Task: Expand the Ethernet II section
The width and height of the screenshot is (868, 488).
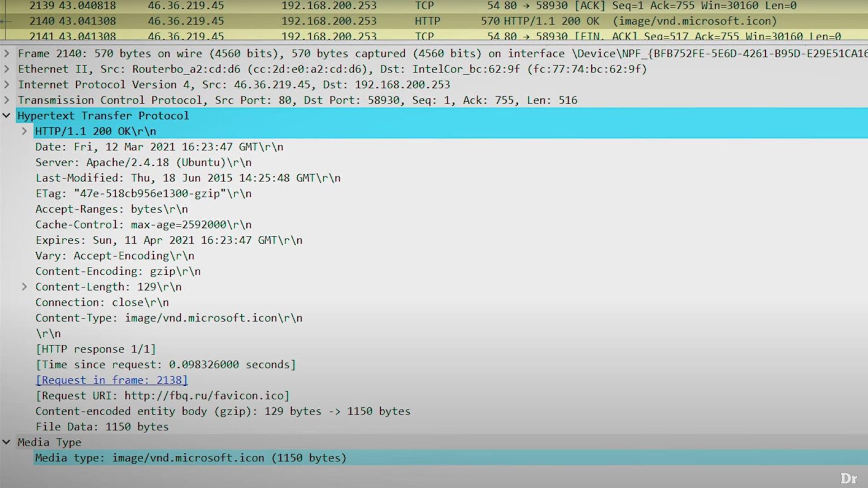Action: [7, 69]
